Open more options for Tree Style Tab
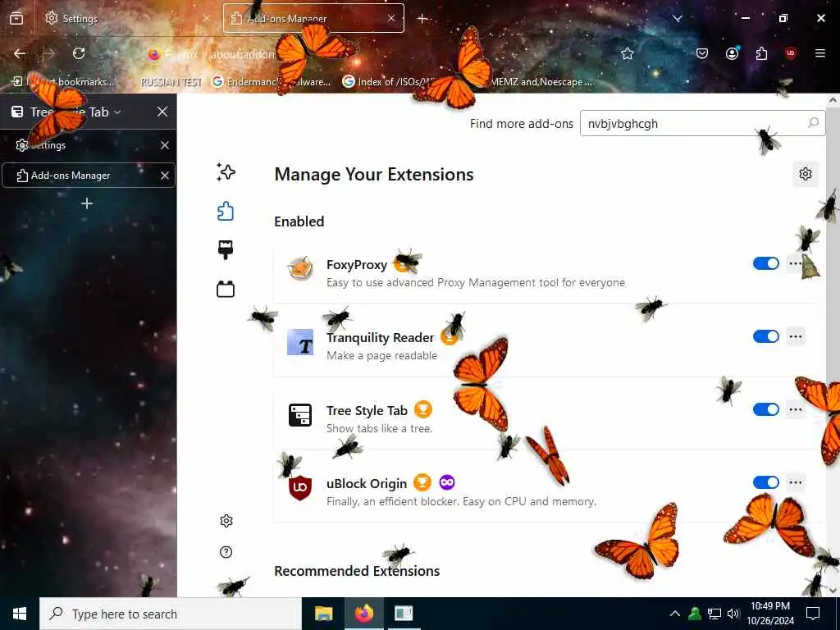 [x=796, y=409]
